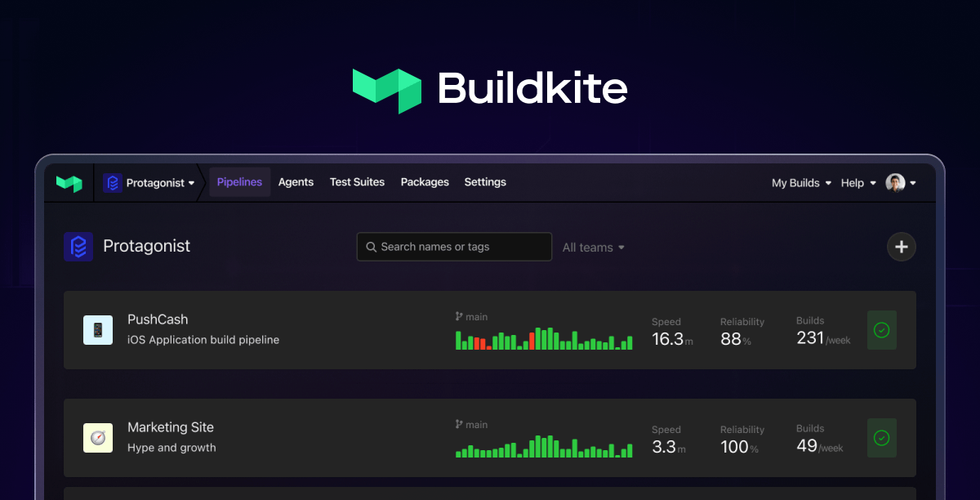This screenshot has width=980, height=500.
Task: Open the Help dropdown menu
Action: [x=858, y=183]
